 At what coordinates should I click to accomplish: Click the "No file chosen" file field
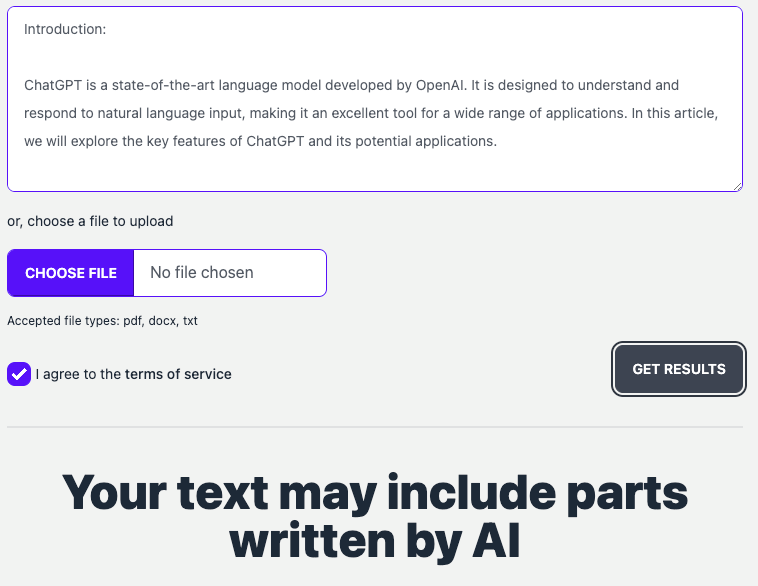coord(229,272)
